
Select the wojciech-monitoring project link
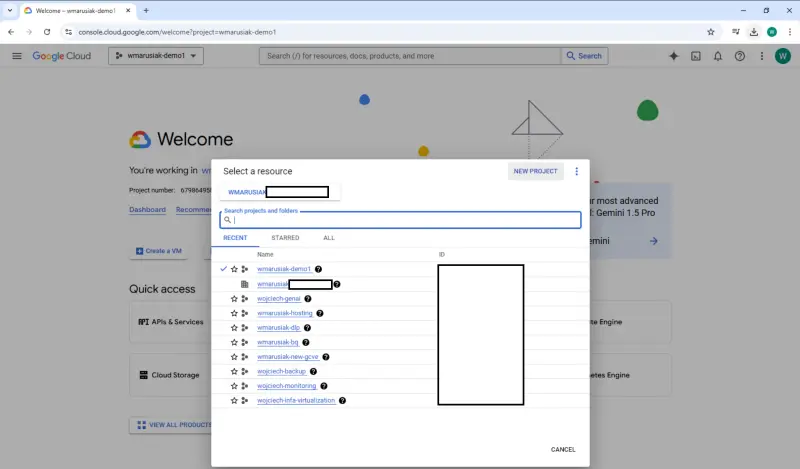[287, 386]
